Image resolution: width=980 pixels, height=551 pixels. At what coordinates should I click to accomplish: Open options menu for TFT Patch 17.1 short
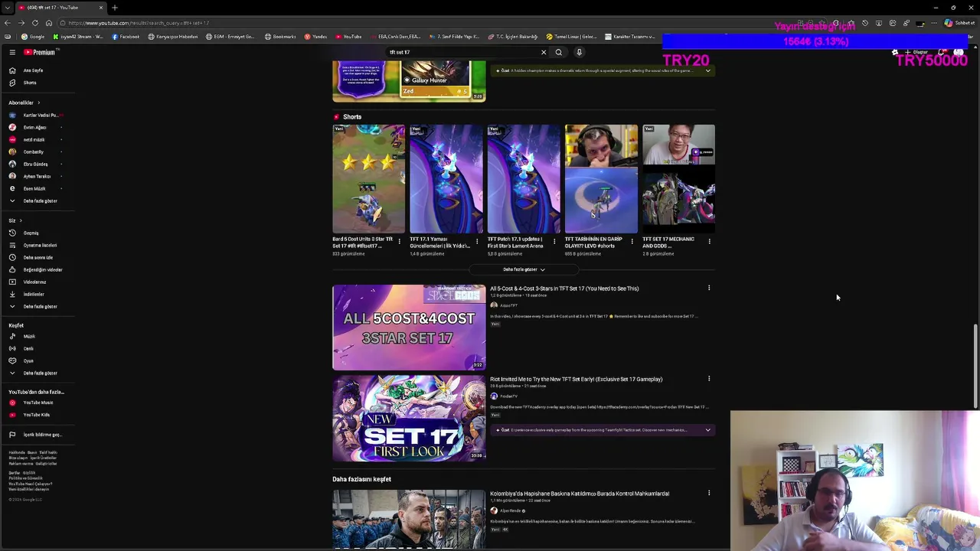coord(554,241)
